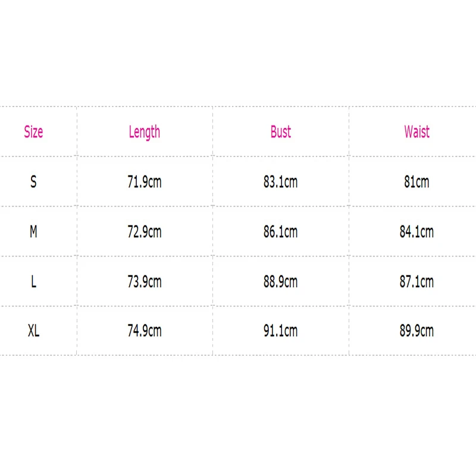476x476 pixels.
Task: Click the 83.1cm bust value
Action: pos(281,182)
